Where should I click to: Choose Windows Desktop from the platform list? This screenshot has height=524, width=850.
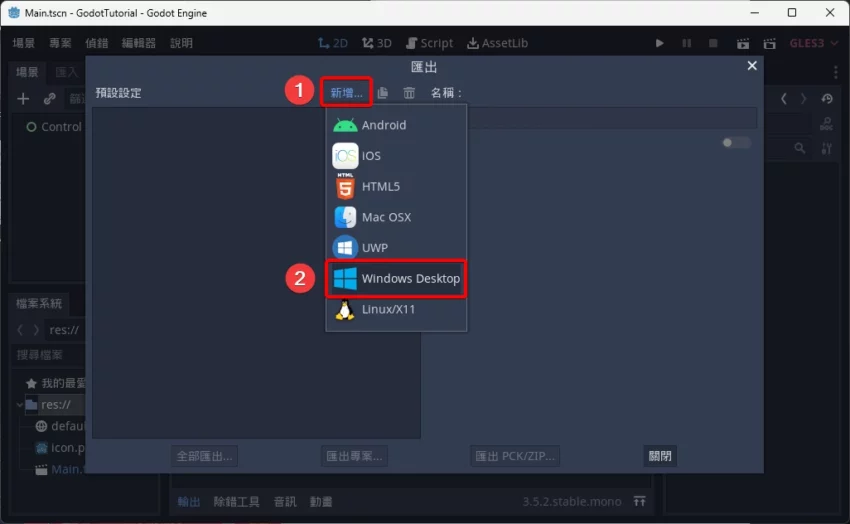pyautogui.click(x=396, y=279)
